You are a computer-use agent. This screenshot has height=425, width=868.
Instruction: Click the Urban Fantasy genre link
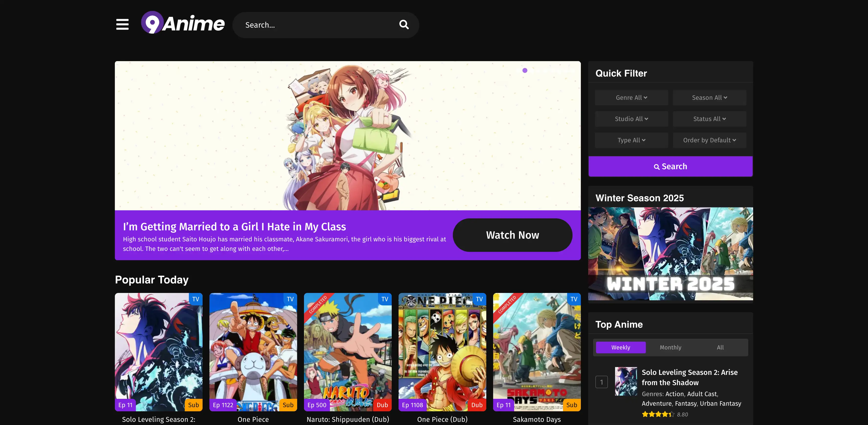click(720, 403)
